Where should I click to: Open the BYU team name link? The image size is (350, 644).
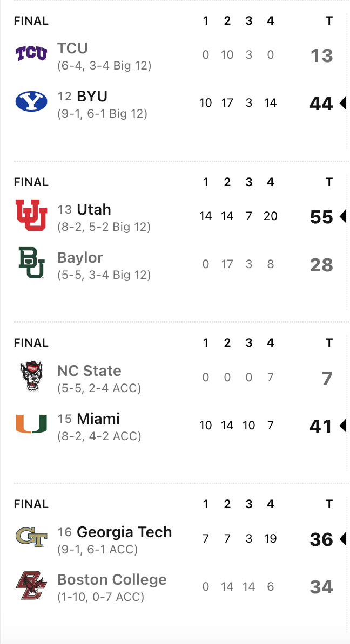[x=92, y=97]
